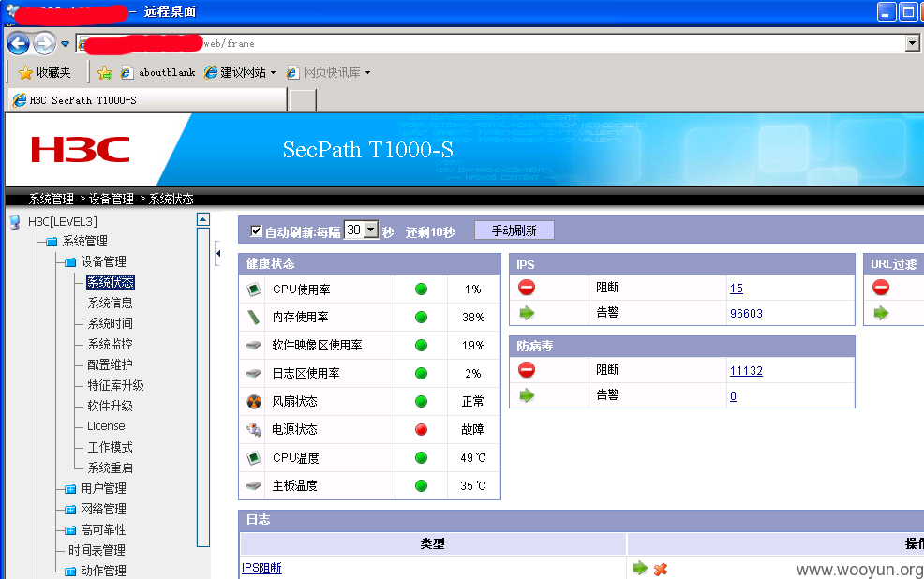Screen dimensions: 924x579
Task: Click the H3C logo in banner
Action: (81, 150)
